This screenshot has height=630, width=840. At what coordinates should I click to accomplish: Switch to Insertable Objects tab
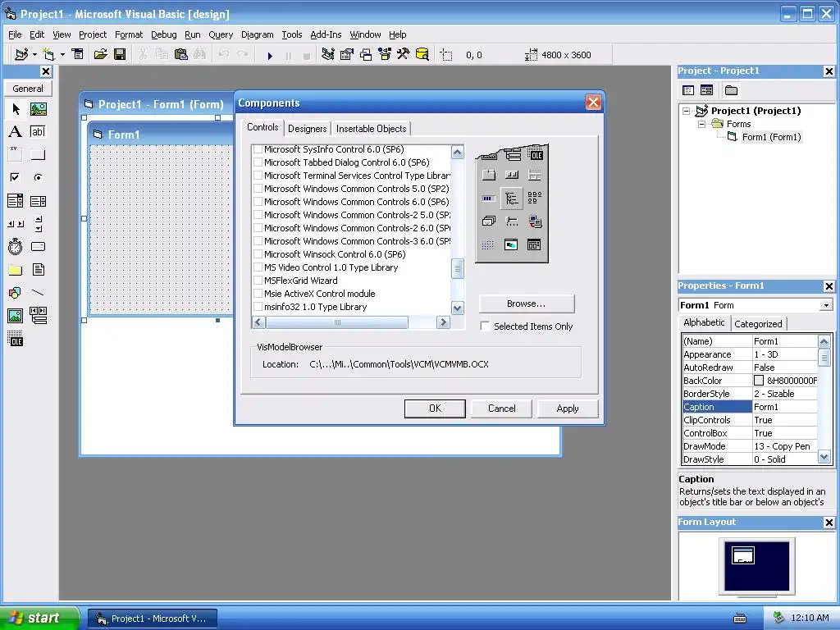372,129
